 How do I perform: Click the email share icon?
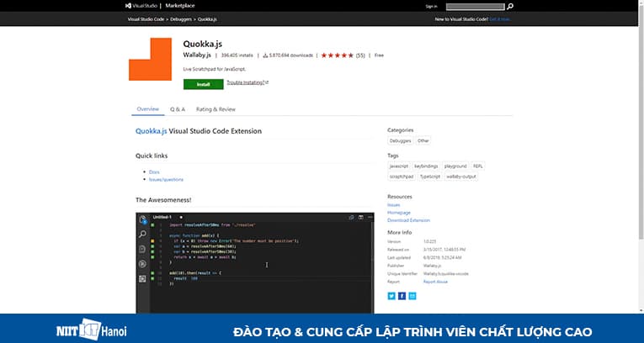tap(412, 296)
